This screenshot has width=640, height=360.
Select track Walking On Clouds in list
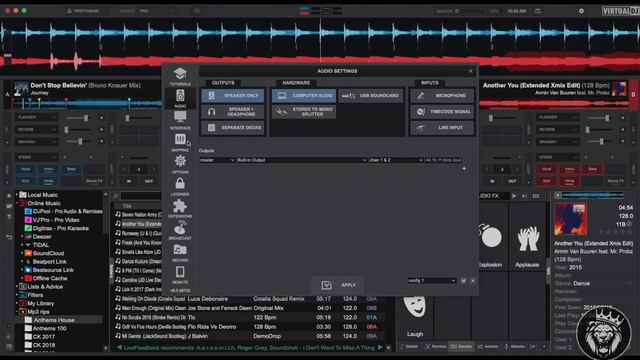[x=249, y=299]
